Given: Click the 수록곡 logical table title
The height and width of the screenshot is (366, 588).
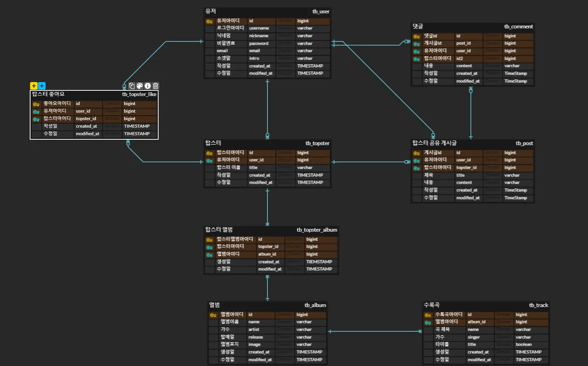Looking at the screenshot, I should [x=432, y=305].
